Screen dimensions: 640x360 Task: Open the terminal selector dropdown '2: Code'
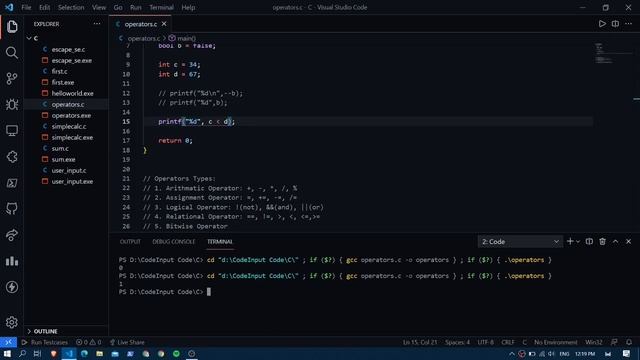point(520,242)
